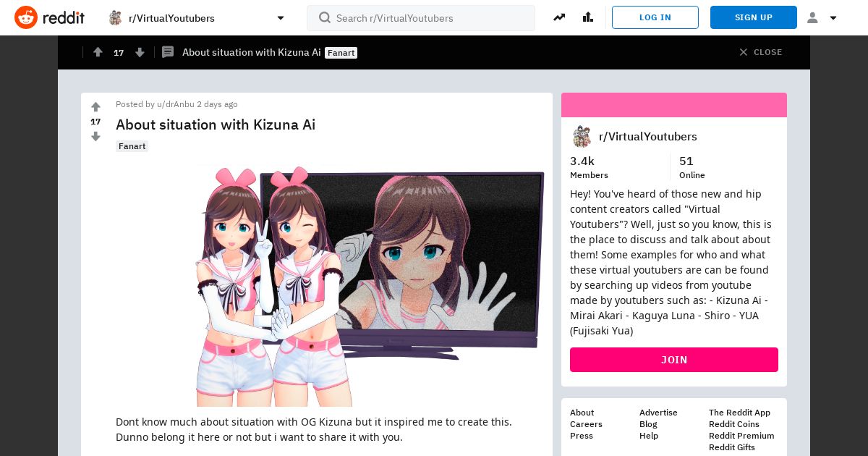
Task: Close the post overlay via CLOSE
Action: (760, 52)
